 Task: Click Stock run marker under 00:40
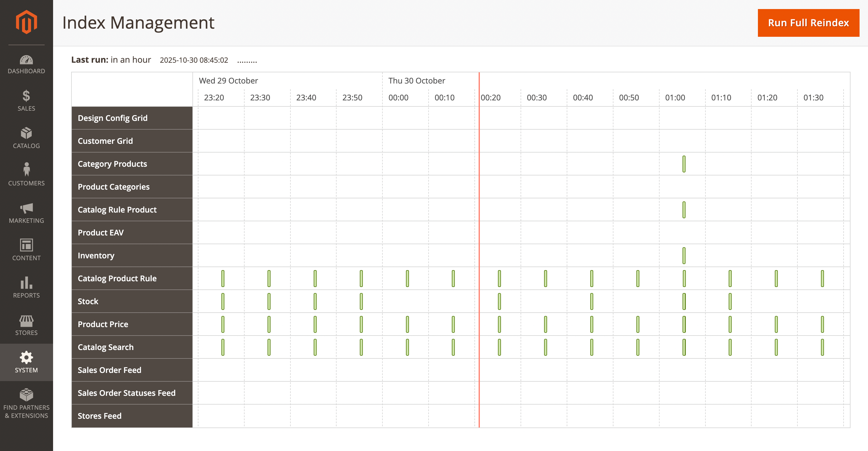tap(591, 301)
